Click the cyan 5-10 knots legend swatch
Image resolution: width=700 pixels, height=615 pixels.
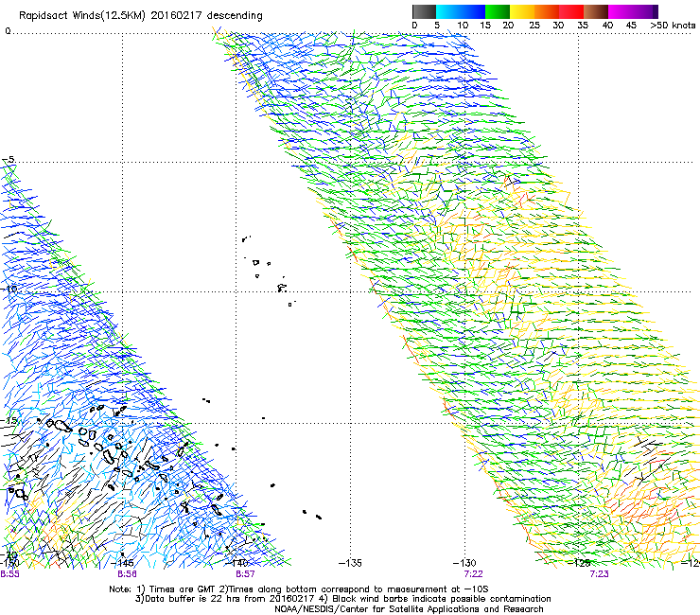coord(448,11)
